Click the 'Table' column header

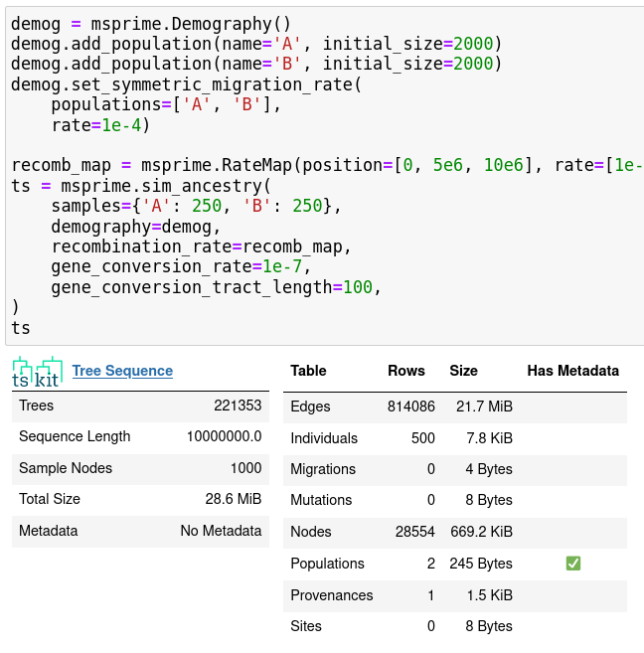(x=308, y=371)
